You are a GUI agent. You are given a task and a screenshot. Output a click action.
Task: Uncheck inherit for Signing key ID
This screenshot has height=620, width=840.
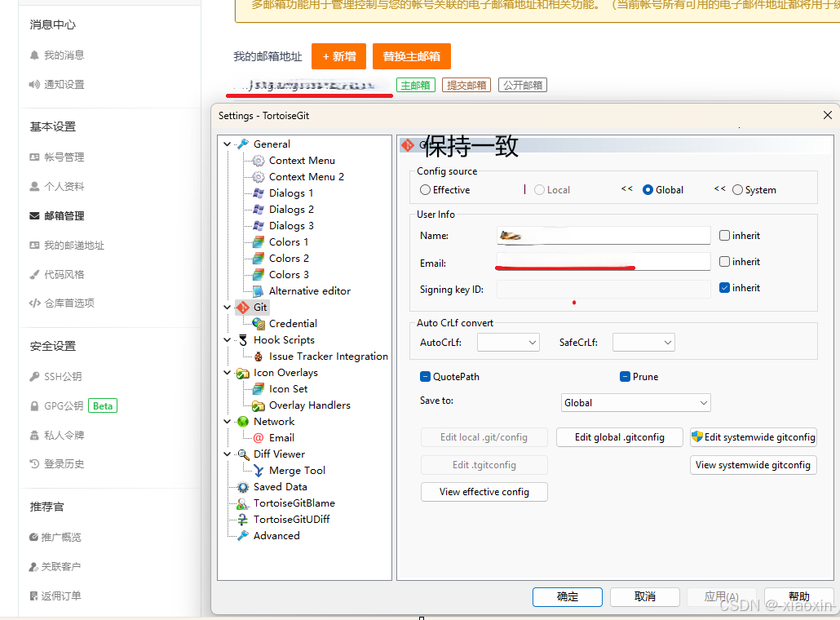click(724, 288)
